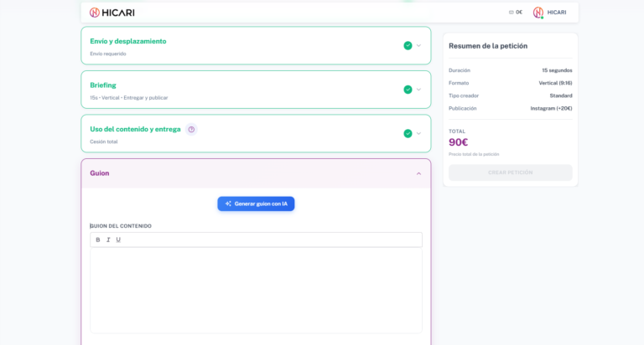Expand the Briefing section chevron
Viewport: 644px width, 345px height.
click(419, 90)
